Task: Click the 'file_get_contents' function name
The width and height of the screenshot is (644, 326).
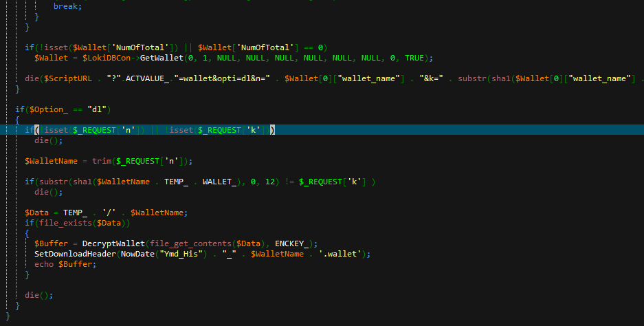Action: (x=190, y=243)
